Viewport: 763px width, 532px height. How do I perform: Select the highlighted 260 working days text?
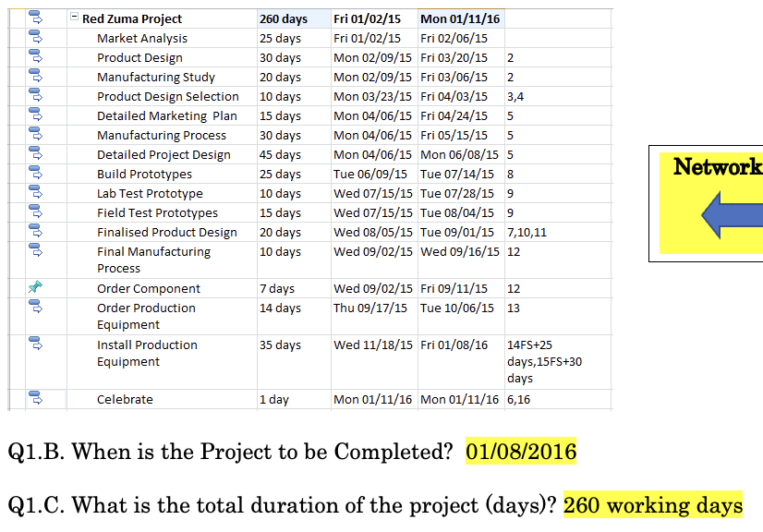[653, 505]
